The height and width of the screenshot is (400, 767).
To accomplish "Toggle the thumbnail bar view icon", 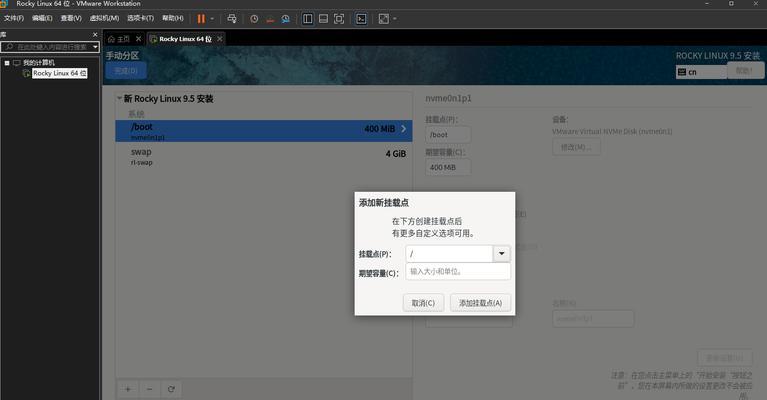I will point(323,19).
